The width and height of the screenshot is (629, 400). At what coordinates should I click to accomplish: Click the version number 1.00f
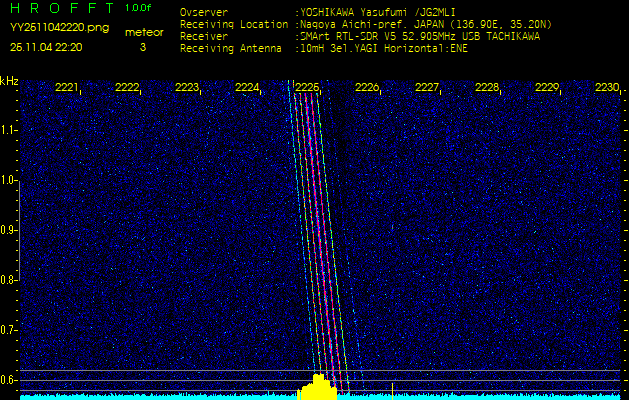(x=139, y=8)
